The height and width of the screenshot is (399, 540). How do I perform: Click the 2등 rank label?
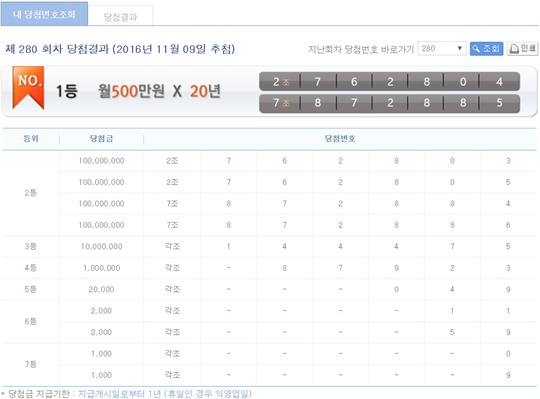(x=31, y=193)
